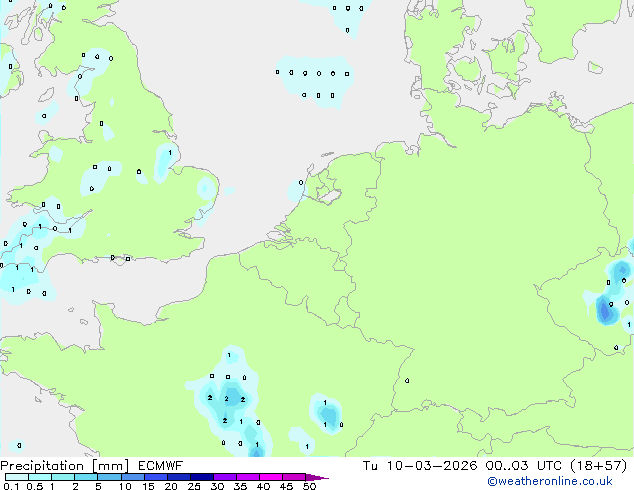
Task: Click the '00..03 UTC' time range text
Action: click(x=524, y=466)
